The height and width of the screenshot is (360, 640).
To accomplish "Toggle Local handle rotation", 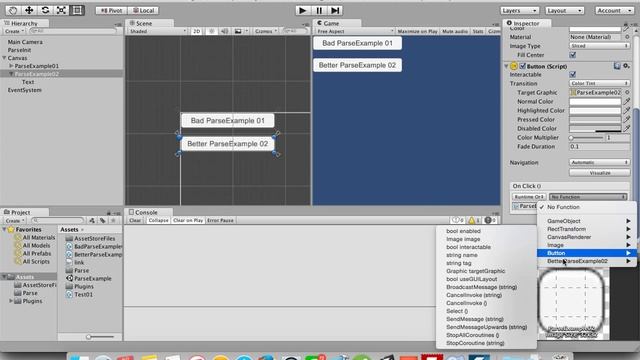I will [x=143, y=10].
